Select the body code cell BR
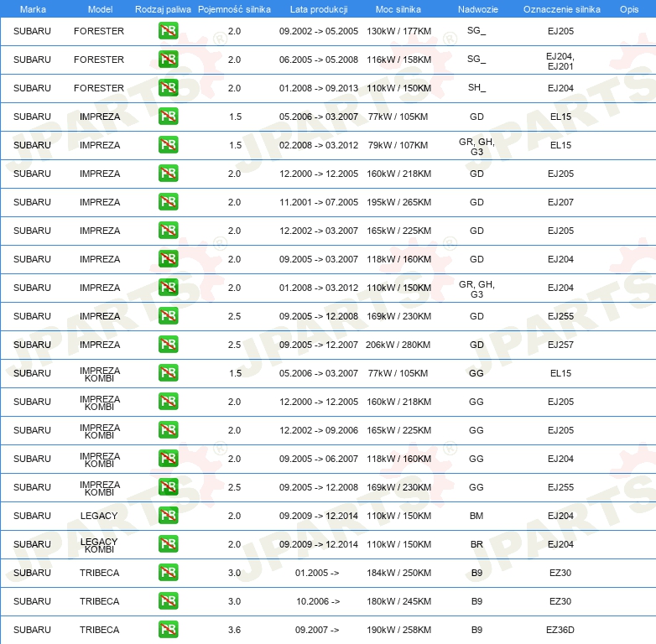656x644 pixels. pos(476,544)
